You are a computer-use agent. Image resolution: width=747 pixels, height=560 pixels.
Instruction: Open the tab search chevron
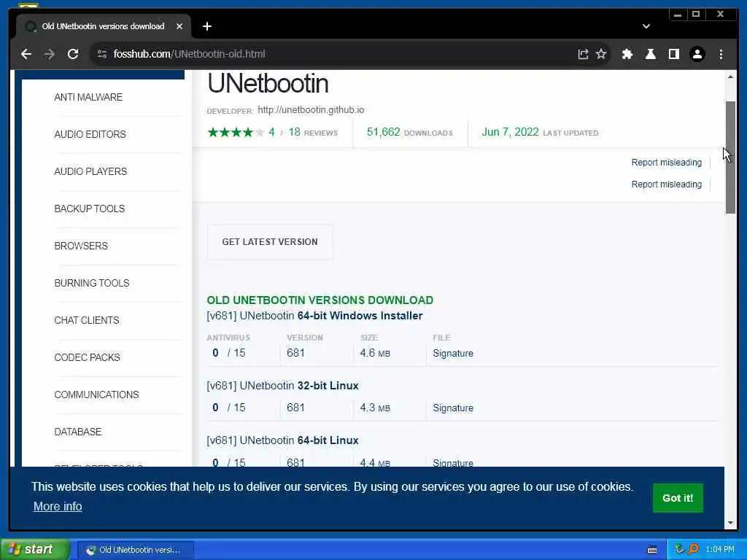pyautogui.click(x=646, y=26)
